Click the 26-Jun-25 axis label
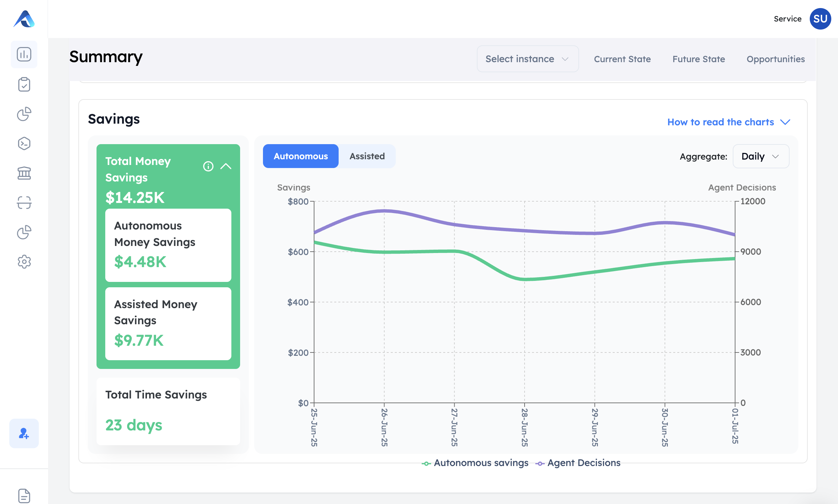 [384, 427]
